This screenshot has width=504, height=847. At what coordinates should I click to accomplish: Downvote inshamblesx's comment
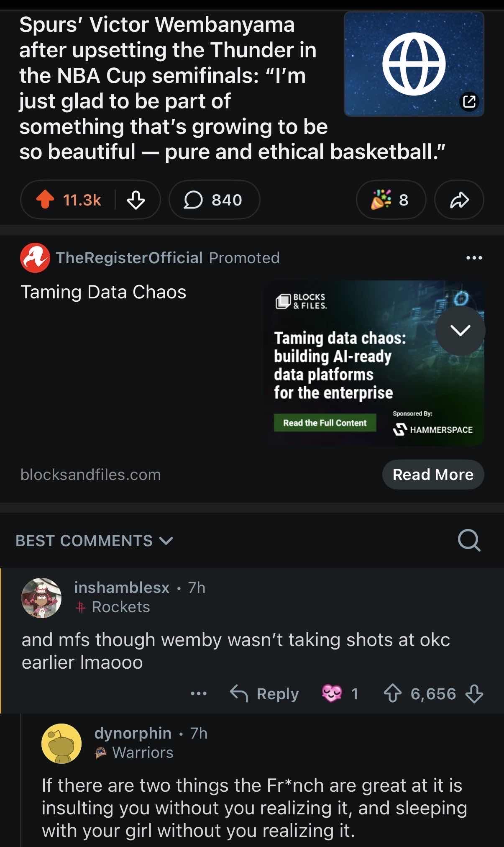[474, 693]
